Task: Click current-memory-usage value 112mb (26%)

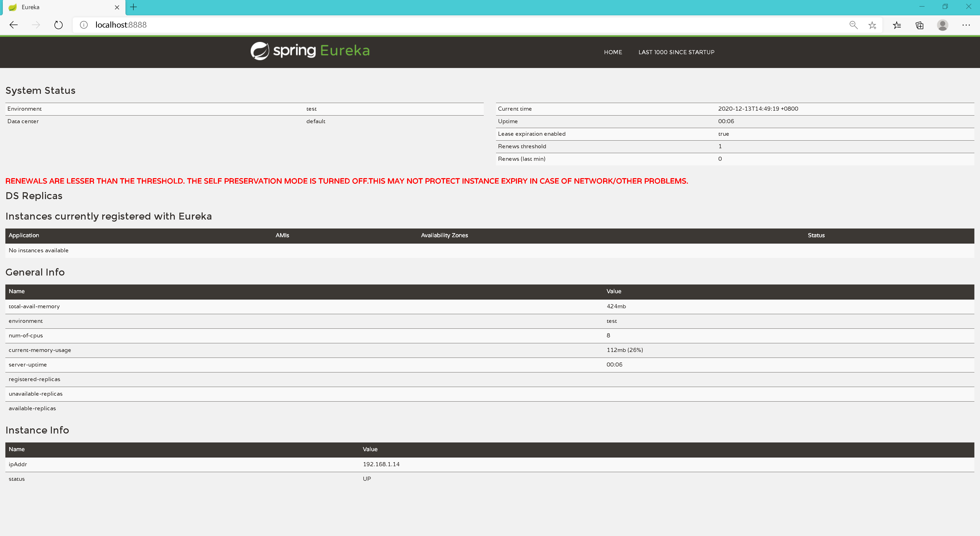Action: [625, 350]
